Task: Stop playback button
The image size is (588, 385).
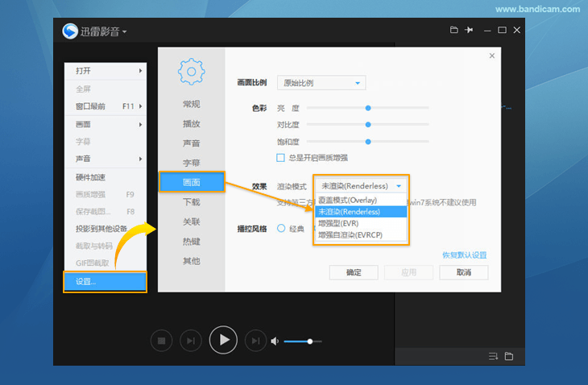Action: pyautogui.click(x=161, y=341)
